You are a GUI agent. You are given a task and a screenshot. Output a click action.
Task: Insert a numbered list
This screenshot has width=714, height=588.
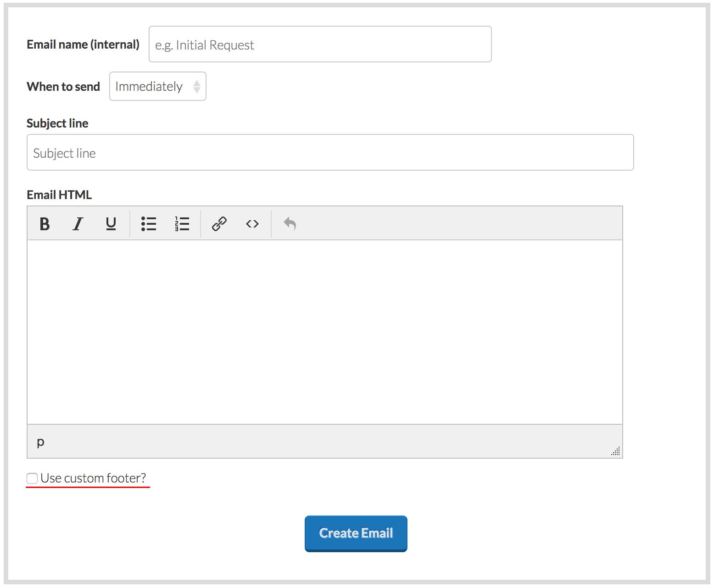[x=182, y=224]
